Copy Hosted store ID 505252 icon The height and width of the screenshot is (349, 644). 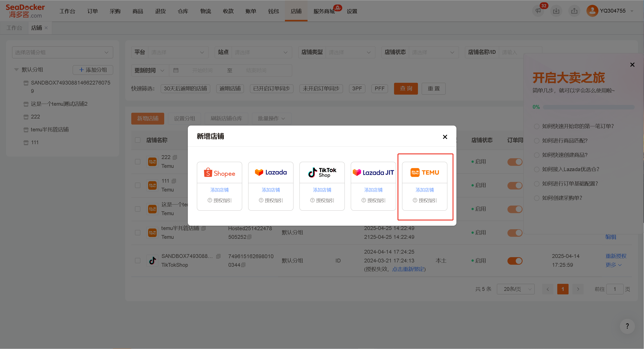pyautogui.click(x=249, y=237)
